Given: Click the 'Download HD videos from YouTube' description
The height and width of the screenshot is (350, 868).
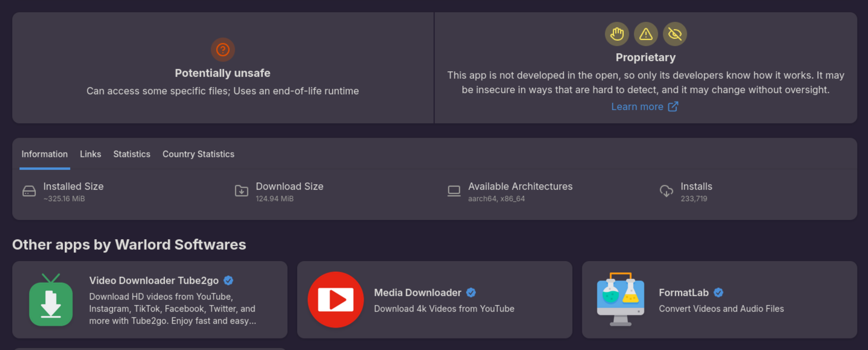Looking at the screenshot, I should pyautogui.click(x=173, y=309).
